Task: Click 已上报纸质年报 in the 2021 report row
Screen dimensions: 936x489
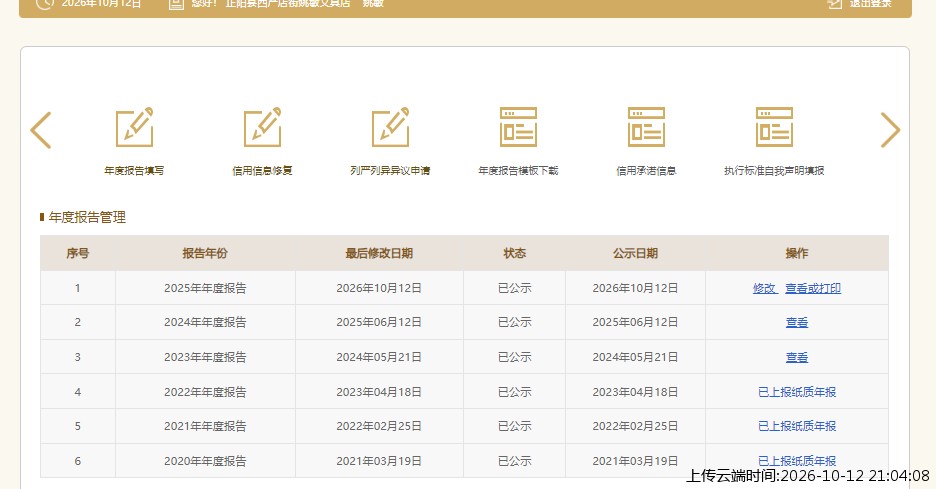Action: pyautogui.click(x=797, y=426)
